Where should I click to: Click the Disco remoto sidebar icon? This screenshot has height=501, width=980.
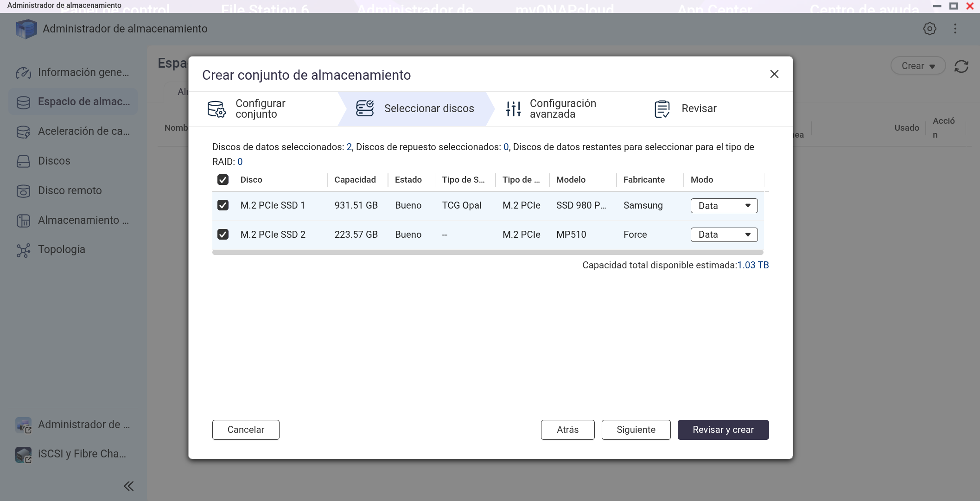tap(23, 191)
